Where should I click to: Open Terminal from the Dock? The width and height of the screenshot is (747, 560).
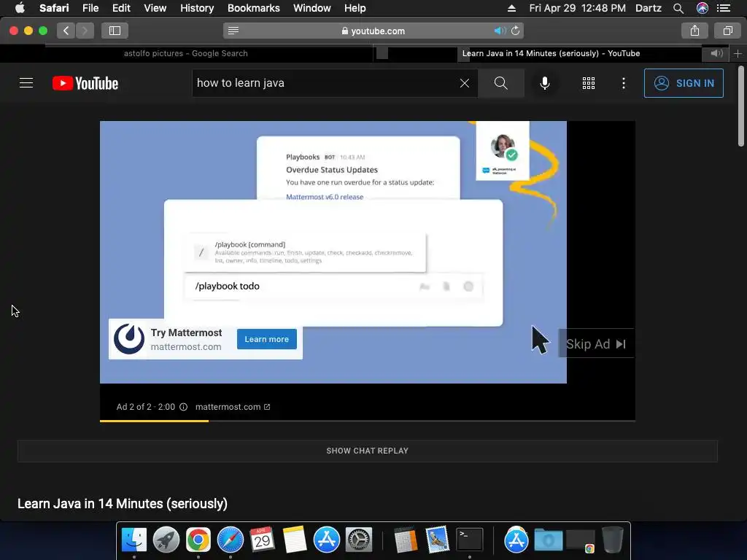click(x=470, y=540)
